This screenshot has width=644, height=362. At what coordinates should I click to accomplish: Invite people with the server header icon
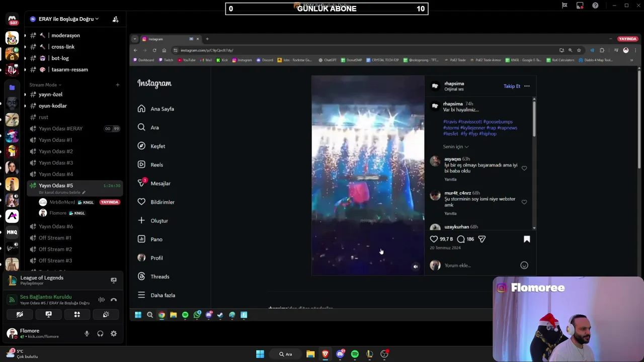coord(115,19)
